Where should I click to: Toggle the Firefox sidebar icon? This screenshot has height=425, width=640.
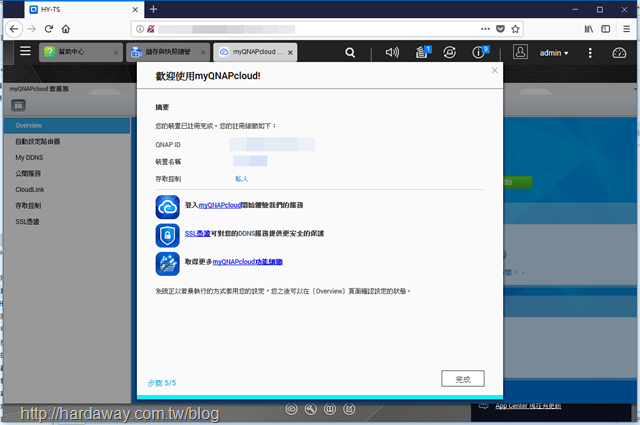tap(606, 29)
